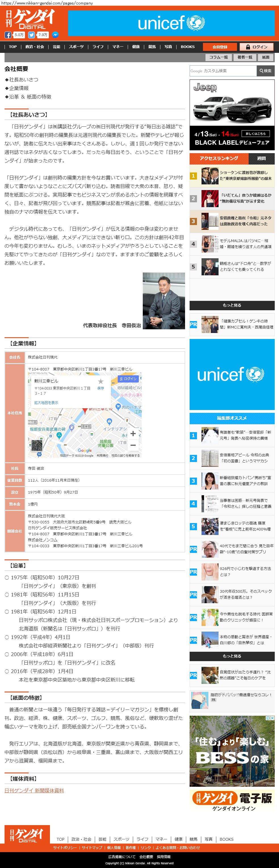Zoom in on the map with plus button
The image size is (279, 868).
pyautogui.click(x=133, y=434)
